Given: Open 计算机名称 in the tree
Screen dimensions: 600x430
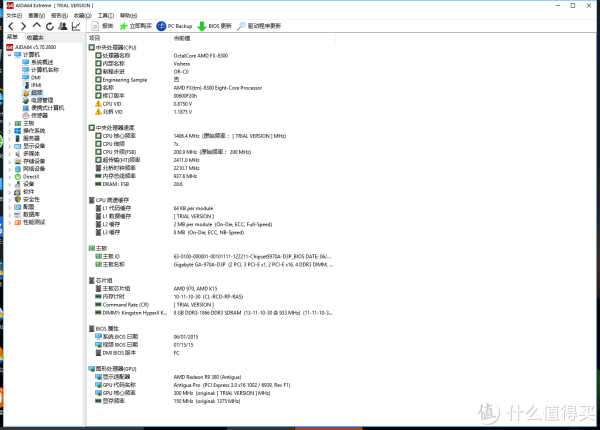Looking at the screenshot, I should coord(41,70).
